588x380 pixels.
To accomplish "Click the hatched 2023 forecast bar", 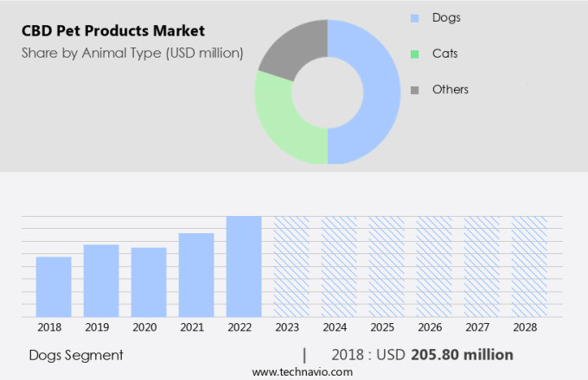I will [x=291, y=266].
